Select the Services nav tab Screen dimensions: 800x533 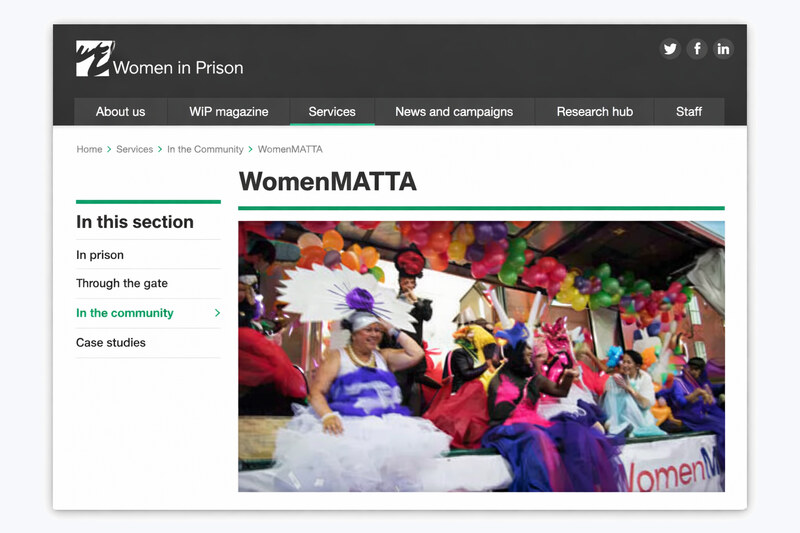332,112
